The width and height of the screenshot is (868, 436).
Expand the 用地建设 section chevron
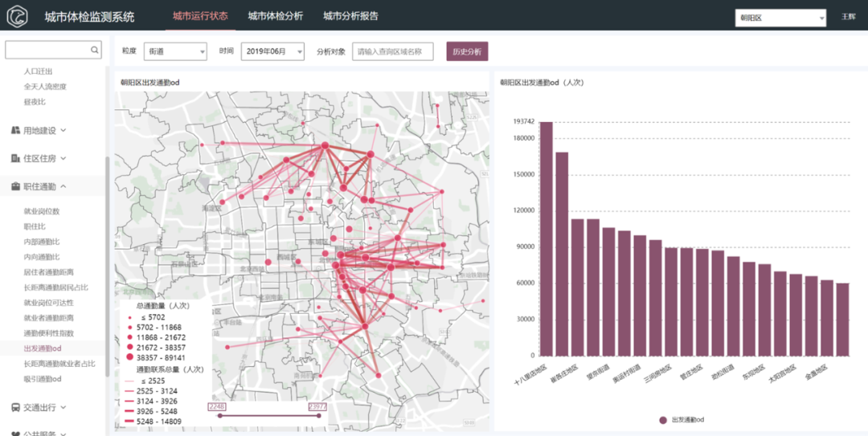[x=63, y=130]
